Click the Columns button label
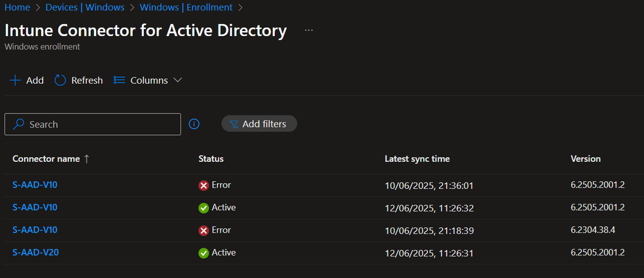This screenshot has height=278, width=644. pyautogui.click(x=149, y=81)
